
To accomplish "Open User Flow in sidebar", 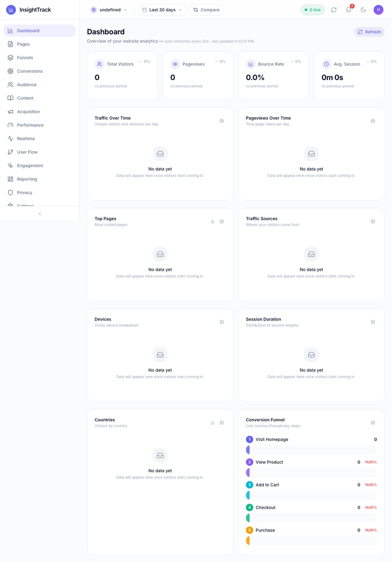I will (40, 152).
